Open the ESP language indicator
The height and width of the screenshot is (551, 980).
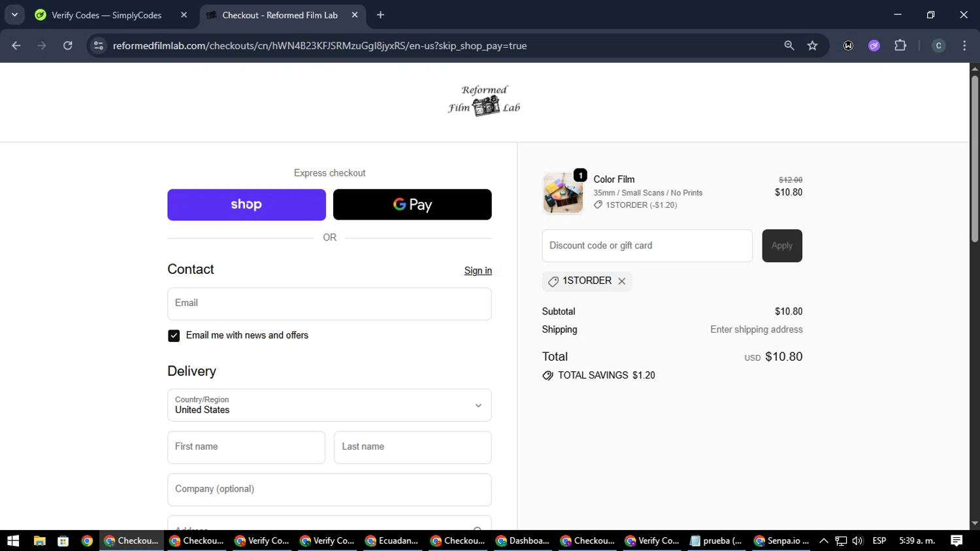pos(879,541)
